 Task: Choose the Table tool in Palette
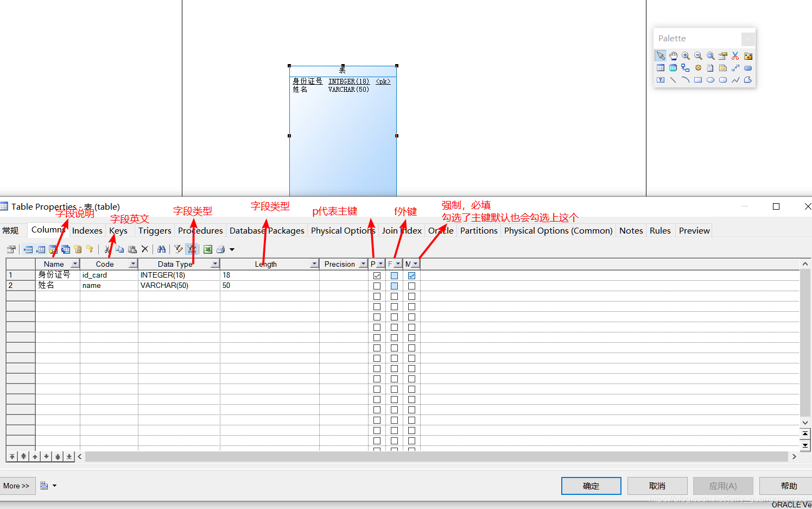(x=661, y=68)
